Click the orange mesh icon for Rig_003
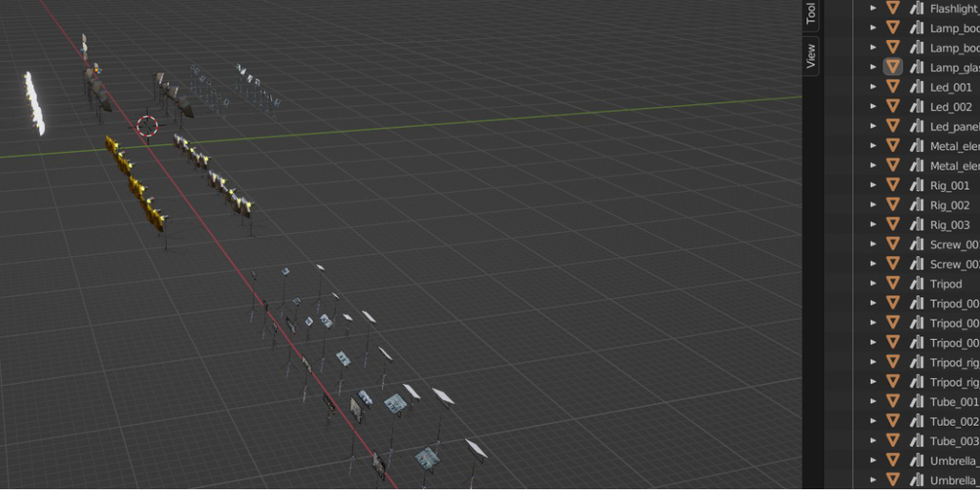The height and width of the screenshot is (490, 980). click(x=892, y=225)
